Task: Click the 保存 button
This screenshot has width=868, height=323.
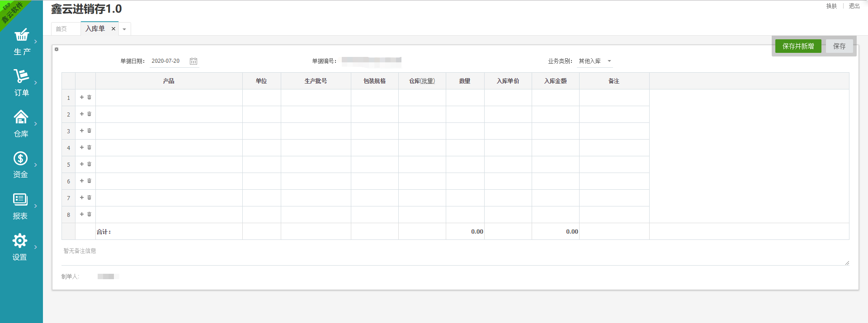Action: coord(839,46)
